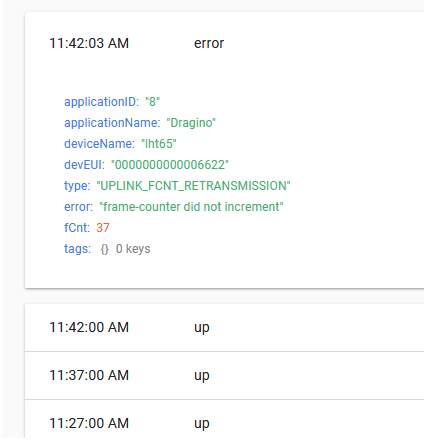Select the fCnt value 37
This screenshot has width=429, height=441.
point(103,228)
